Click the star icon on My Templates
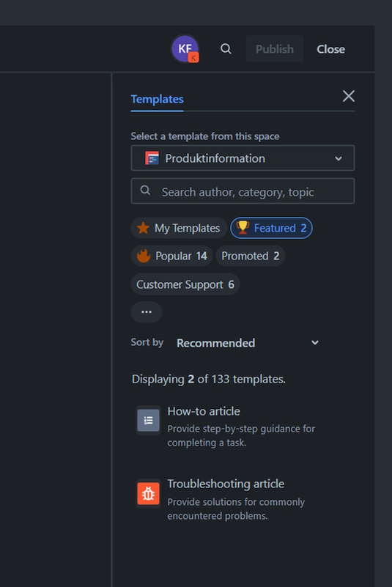The image size is (392, 587). 143,228
